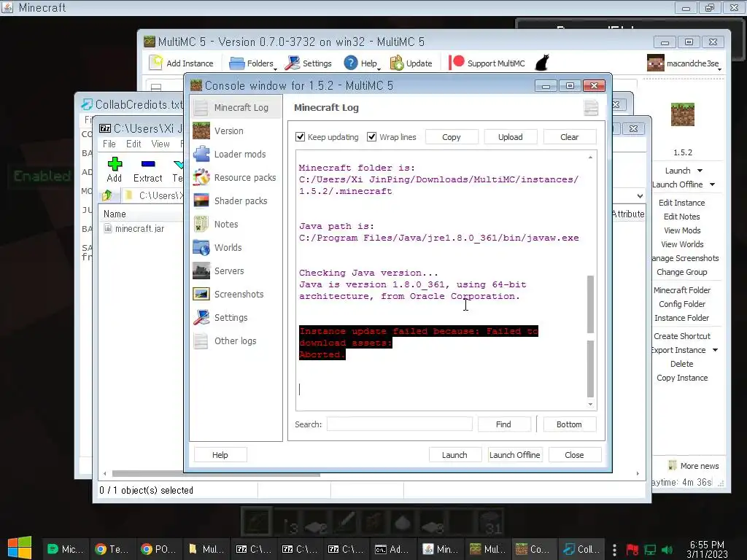Click View Mods in MultiMC side panel
The image size is (747, 560).
point(682,230)
